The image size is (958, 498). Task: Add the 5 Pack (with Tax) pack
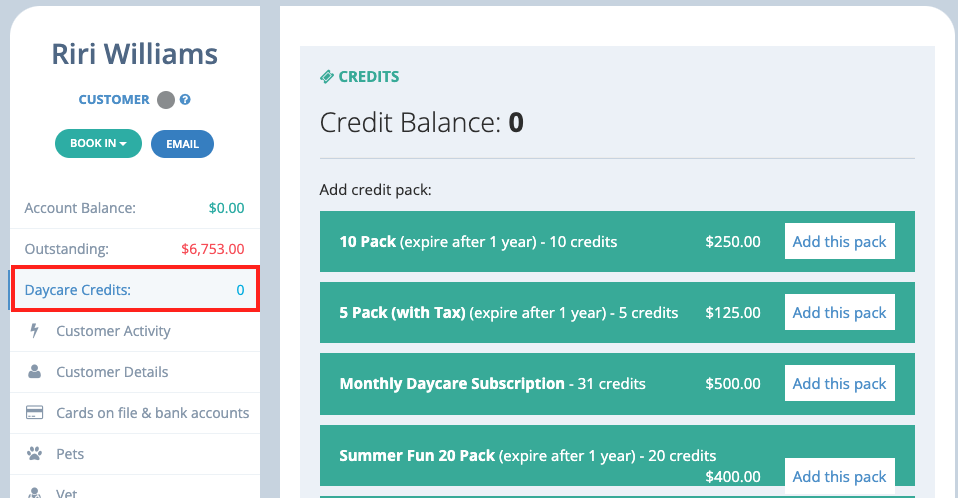(839, 312)
